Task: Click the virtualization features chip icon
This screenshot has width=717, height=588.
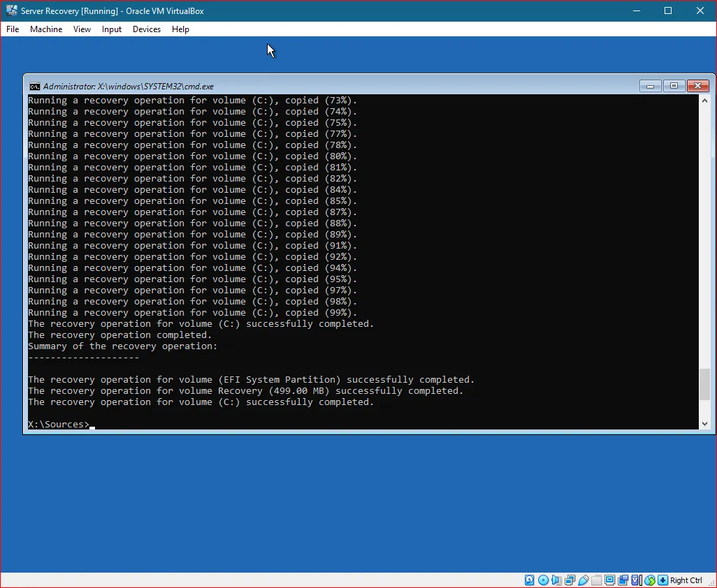Action: tap(636, 580)
